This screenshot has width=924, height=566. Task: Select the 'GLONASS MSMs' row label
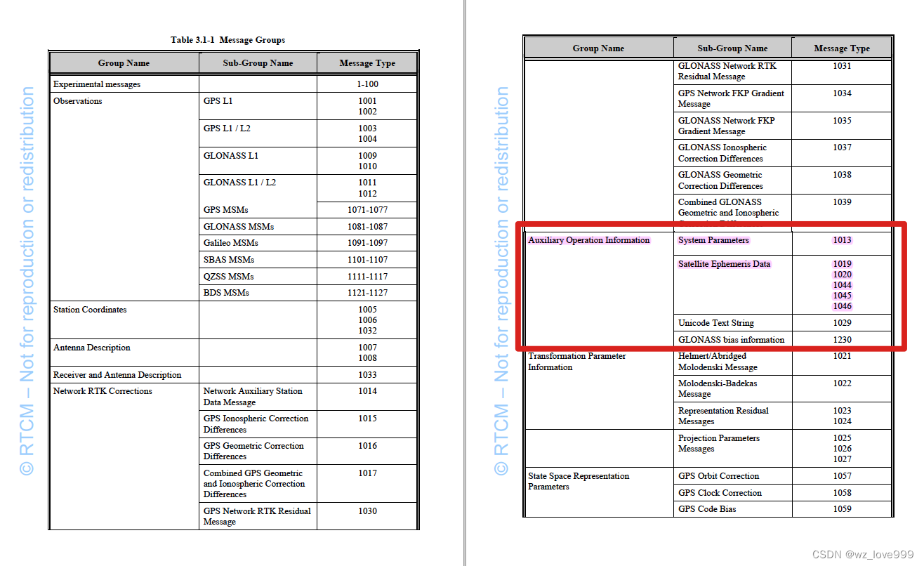239,227
